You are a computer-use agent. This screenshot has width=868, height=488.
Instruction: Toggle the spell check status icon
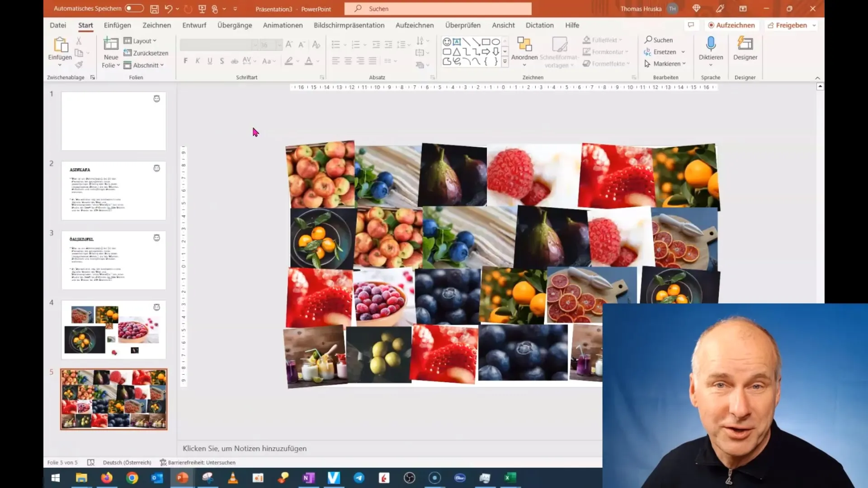[90, 462]
